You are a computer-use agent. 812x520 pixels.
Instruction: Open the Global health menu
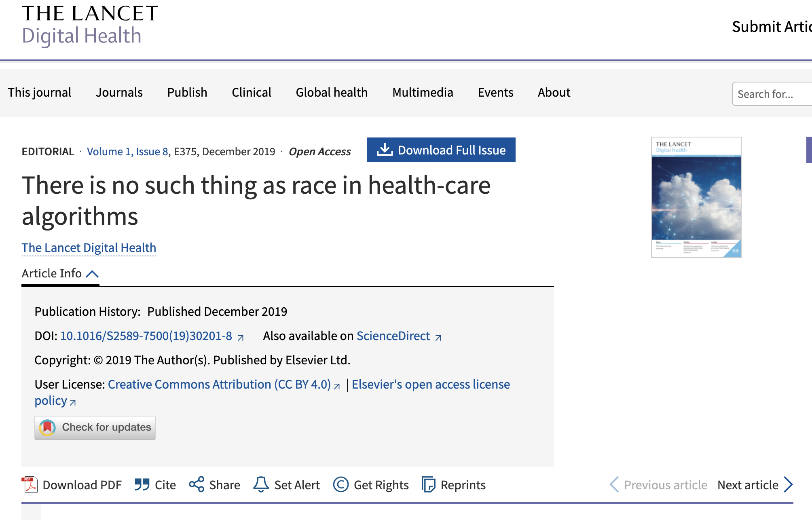(x=332, y=93)
